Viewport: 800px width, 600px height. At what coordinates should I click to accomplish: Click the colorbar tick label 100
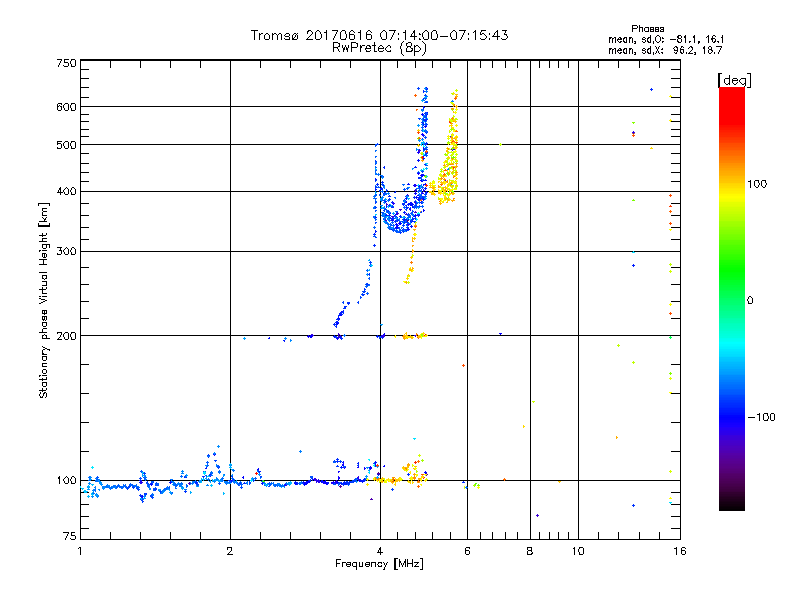(758, 184)
